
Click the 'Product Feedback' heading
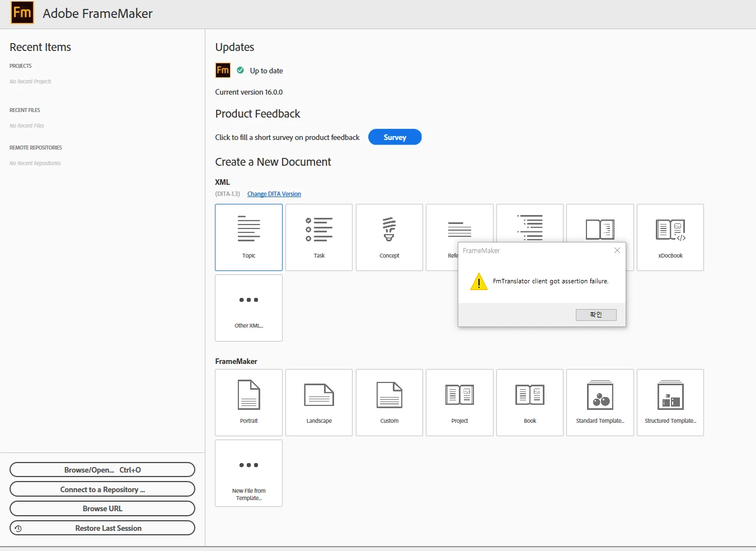point(257,114)
